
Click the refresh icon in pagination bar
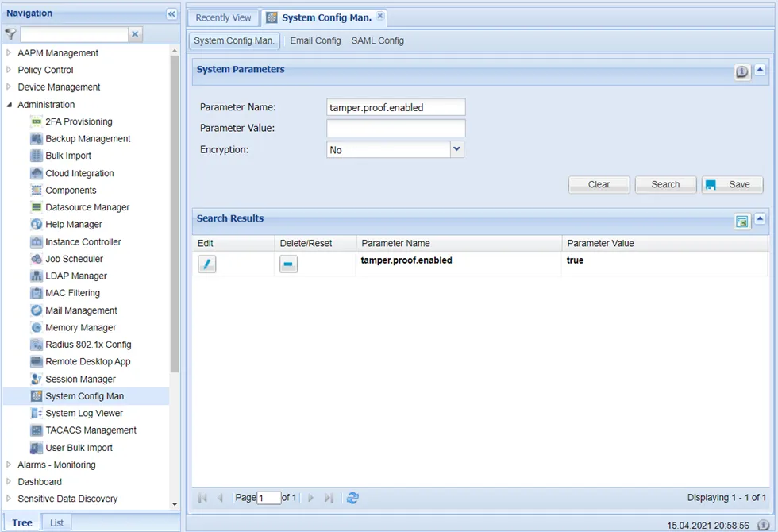(x=352, y=498)
